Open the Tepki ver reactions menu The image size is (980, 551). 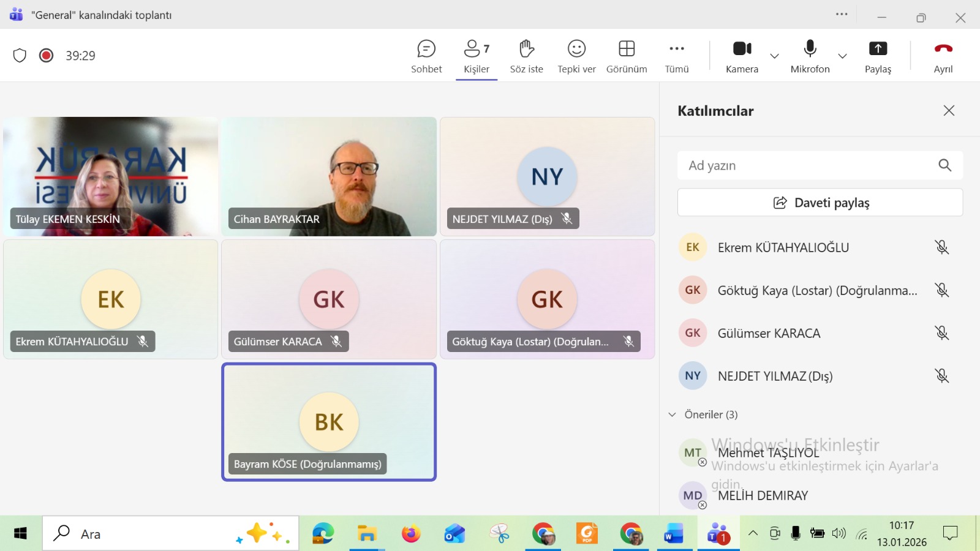pyautogui.click(x=576, y=56)
